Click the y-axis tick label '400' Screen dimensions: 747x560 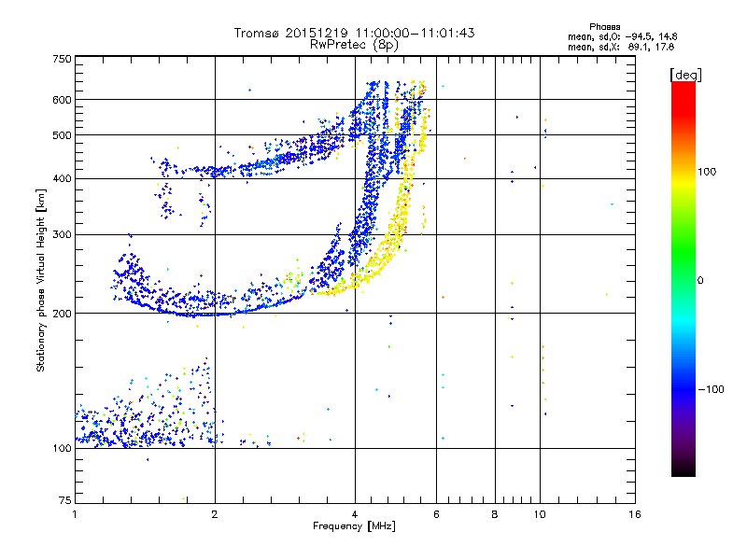pyautogui.click(x=62, y=178)
